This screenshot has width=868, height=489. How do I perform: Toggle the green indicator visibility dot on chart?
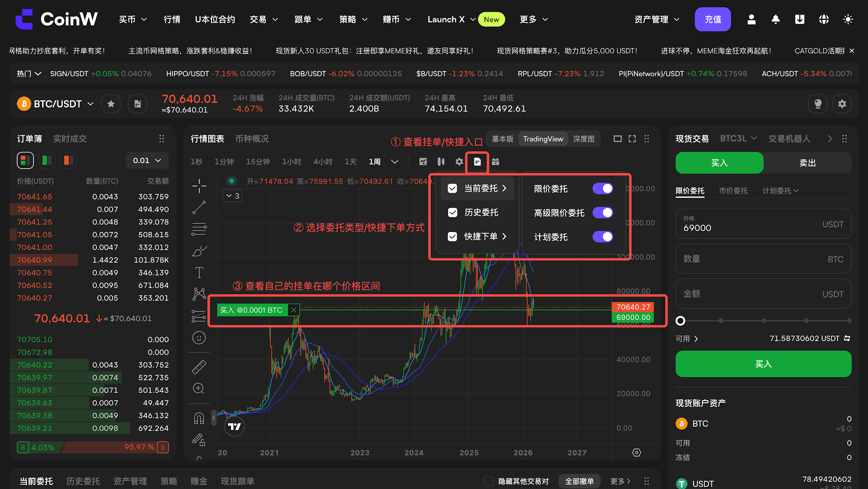pos(231,181)
